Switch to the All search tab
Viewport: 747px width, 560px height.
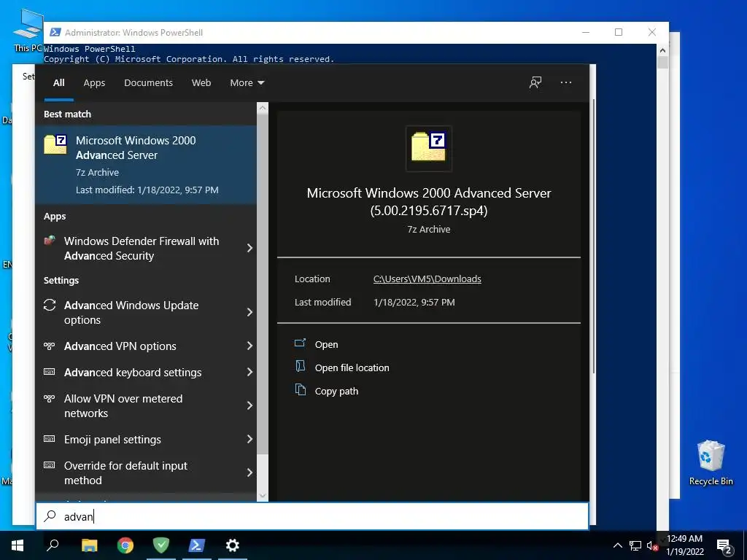pyautogui.click(x=58, y=83)
